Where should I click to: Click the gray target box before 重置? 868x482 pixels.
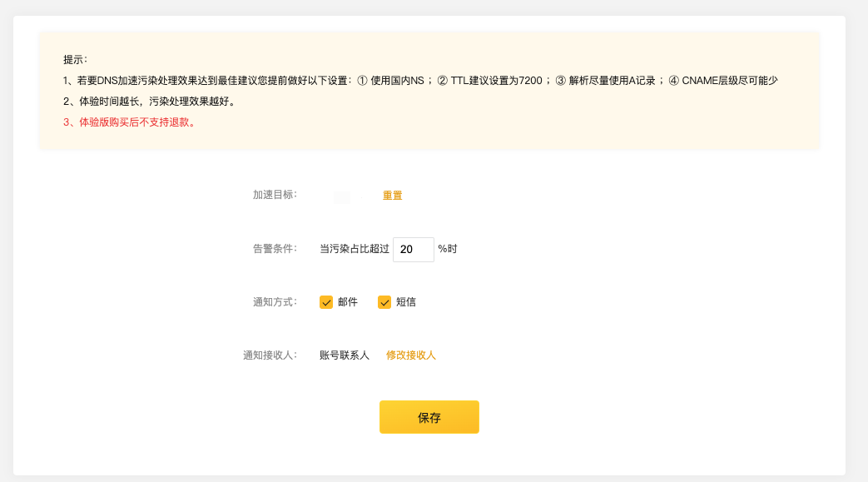(x=341, y=197)
